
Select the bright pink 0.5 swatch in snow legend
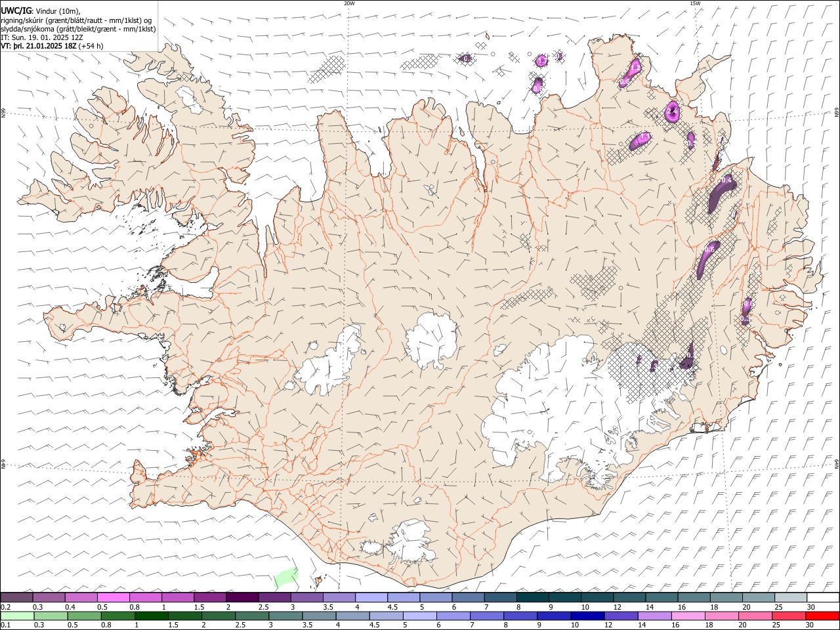coord(113,597)
